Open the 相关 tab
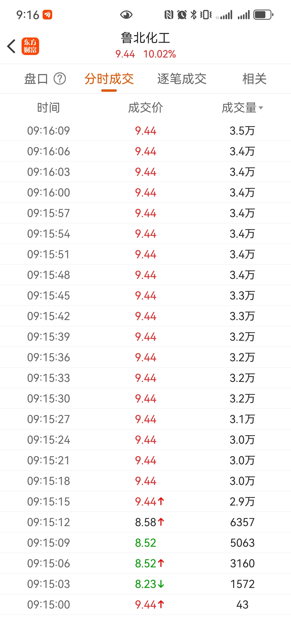 (255, 79)
